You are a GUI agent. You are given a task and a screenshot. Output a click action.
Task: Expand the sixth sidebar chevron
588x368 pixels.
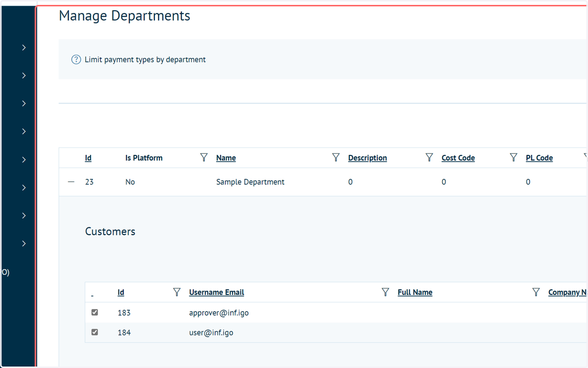[x=24, y=188]
